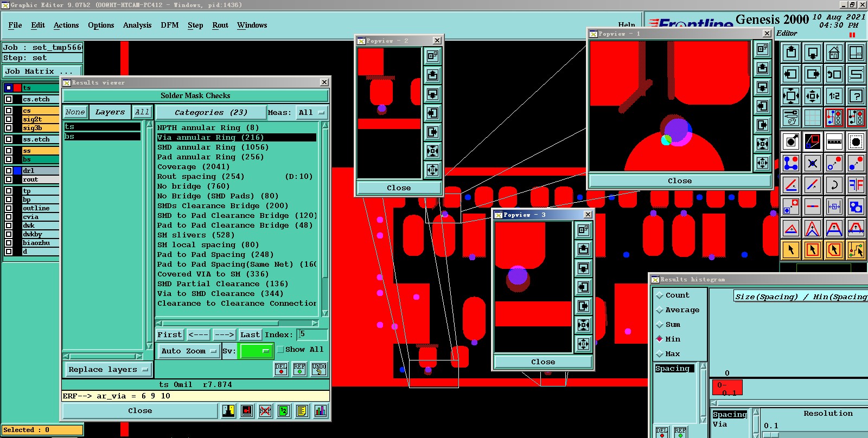Open the Rout menu

pos(220,25)
